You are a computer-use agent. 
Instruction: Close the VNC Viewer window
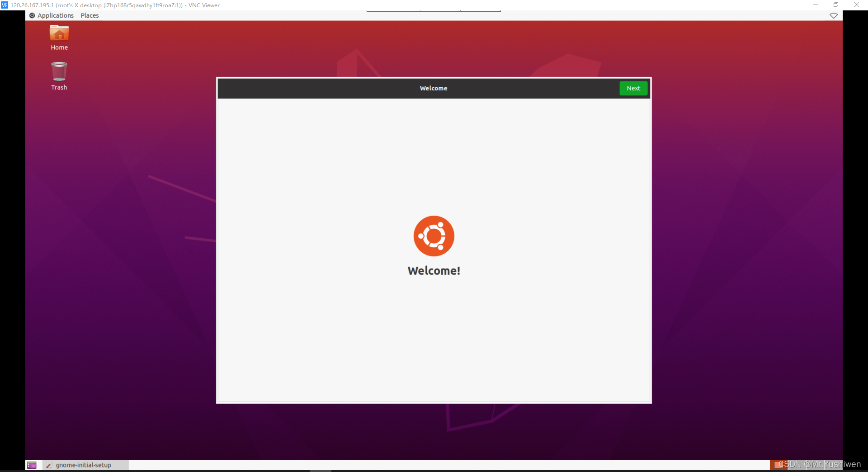pos(857,5)
